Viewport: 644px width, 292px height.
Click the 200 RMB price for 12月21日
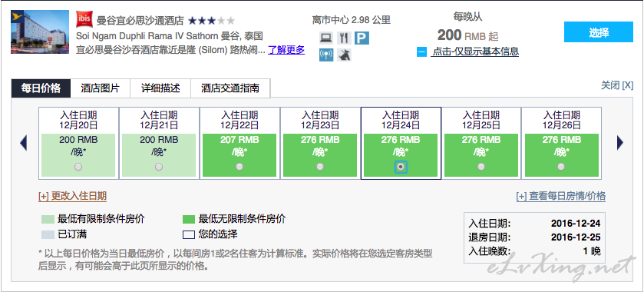pos(159,140)
